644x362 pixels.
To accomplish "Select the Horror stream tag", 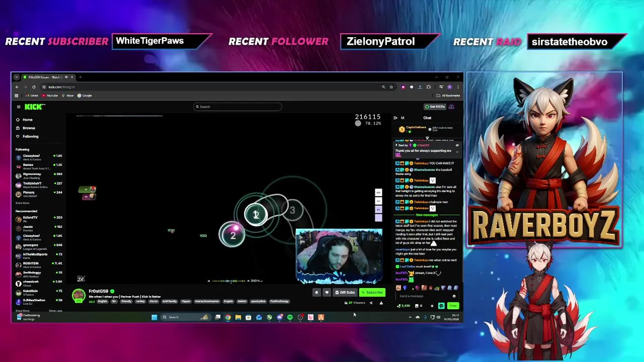I will (153, 301).
